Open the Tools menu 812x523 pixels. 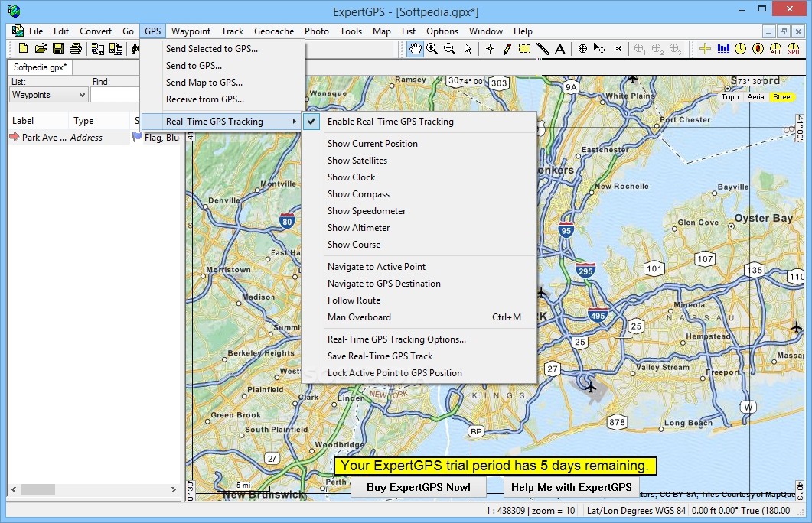[x=351, y=31]
